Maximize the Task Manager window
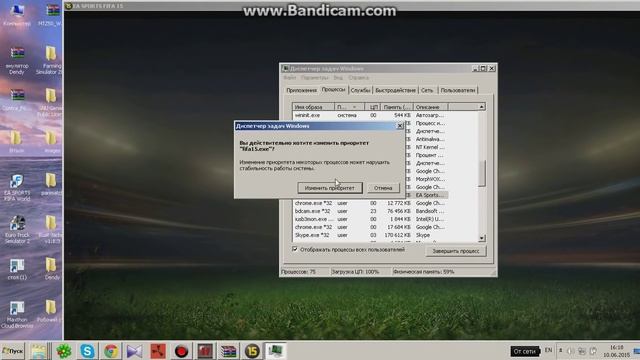This screenshot has width=640, height=360. 483,69
